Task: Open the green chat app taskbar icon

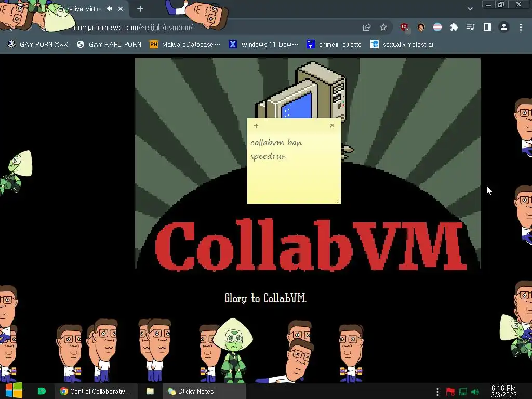Action: (42, 391)
